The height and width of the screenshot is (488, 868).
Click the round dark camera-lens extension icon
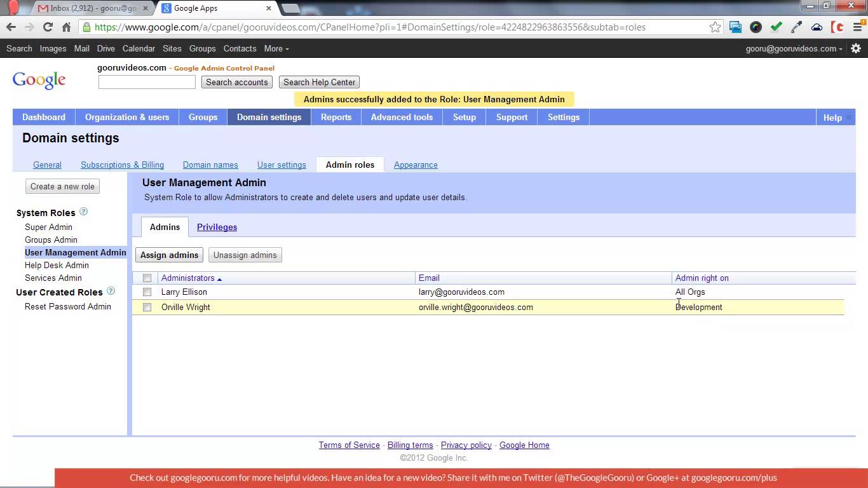[x=756, y=27]
